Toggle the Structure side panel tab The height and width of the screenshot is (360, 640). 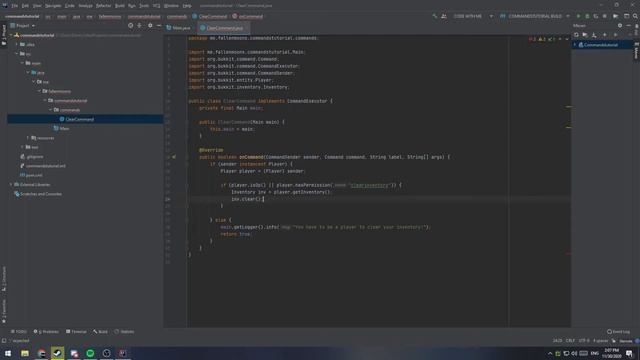point(4,279)
